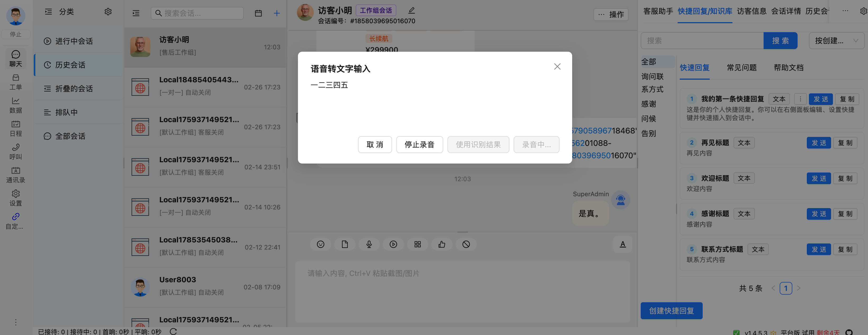Screen dimensions: 868x335
Task: Toggle the conversation list collapse icon
Action: [136, 13]
